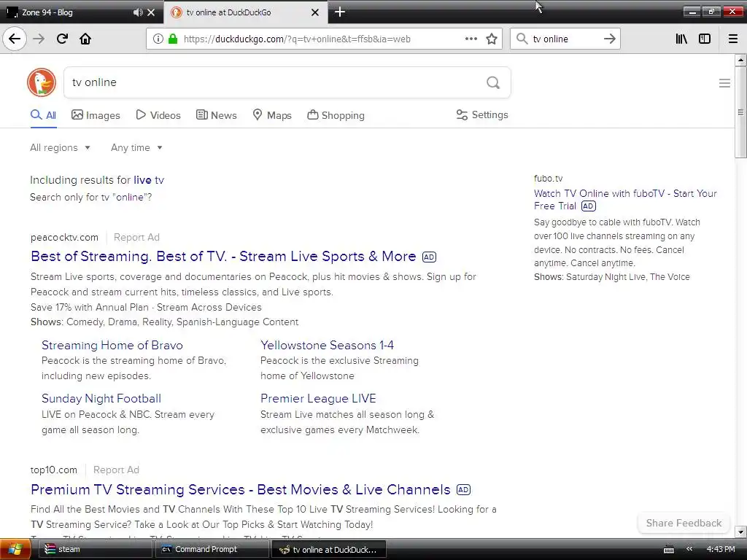
Task: Expand the All regions dropdown
Action: click(x=60, y=147)
